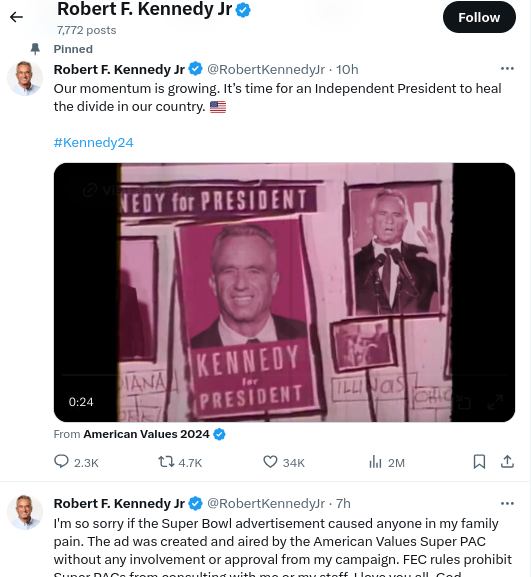The width and height of the screenshot is (531, 577).
Task: Reply to the pinned post
Action: (76, 462)
